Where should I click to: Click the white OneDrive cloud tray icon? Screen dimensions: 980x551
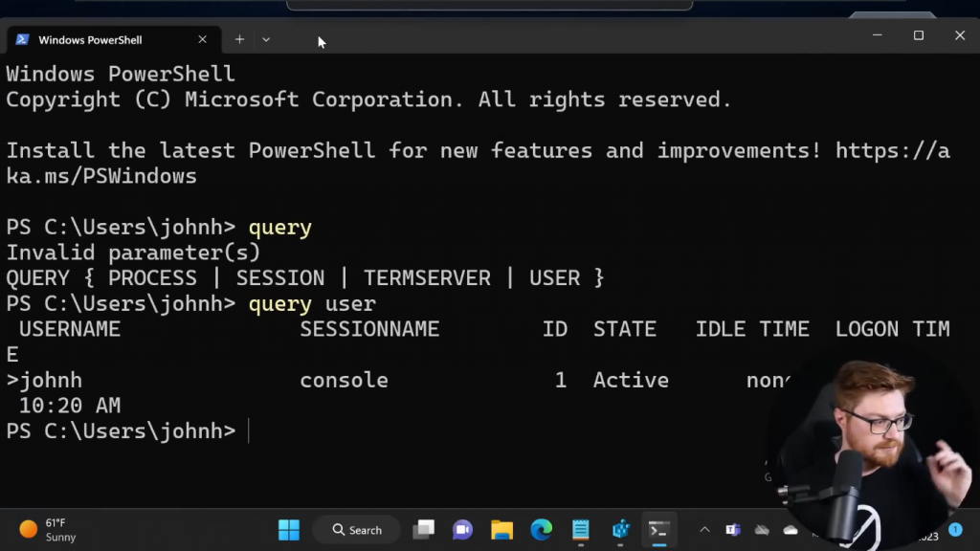pyautogui.click(x=791, y=530)
